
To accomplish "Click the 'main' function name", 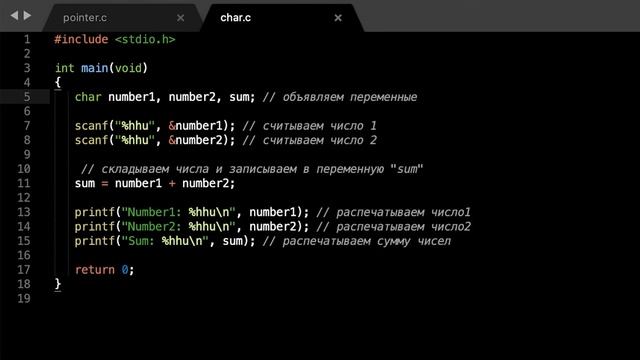I will pos(94,68).
